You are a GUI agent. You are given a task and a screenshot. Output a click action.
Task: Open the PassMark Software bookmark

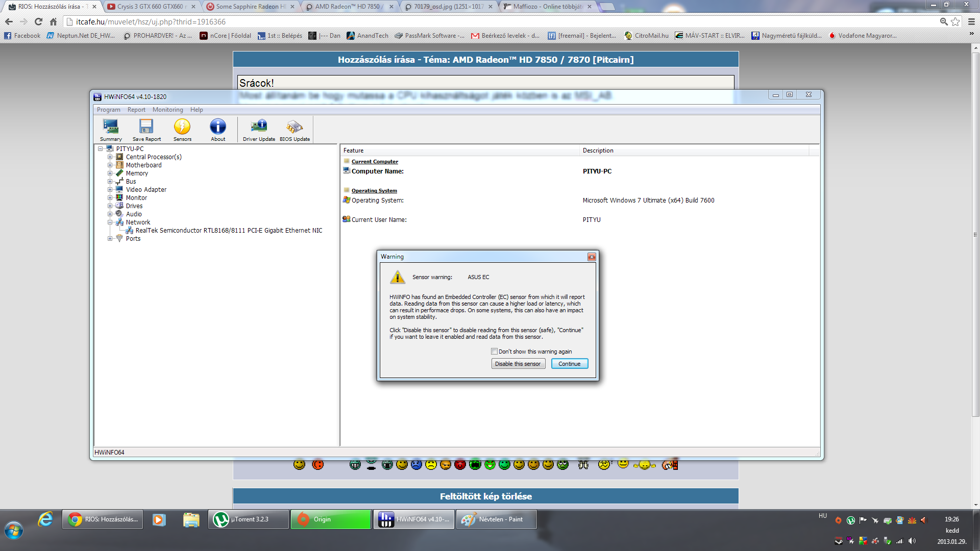coord(429,36)
